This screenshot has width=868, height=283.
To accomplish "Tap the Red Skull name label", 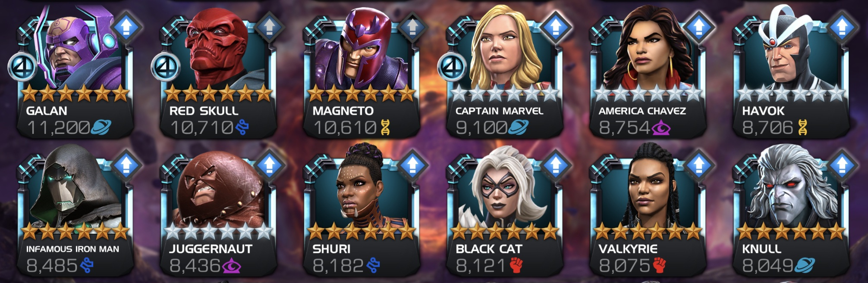I will click(204, 111).
